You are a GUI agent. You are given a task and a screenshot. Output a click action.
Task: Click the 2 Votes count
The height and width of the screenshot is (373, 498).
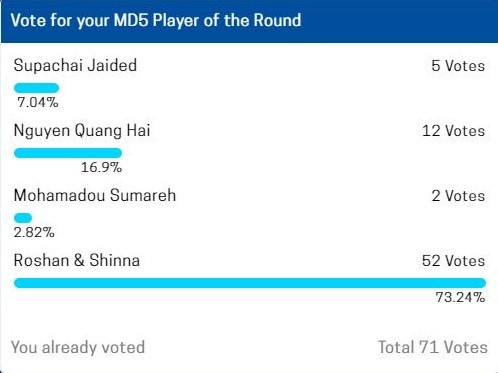click(x=458, y=196)
